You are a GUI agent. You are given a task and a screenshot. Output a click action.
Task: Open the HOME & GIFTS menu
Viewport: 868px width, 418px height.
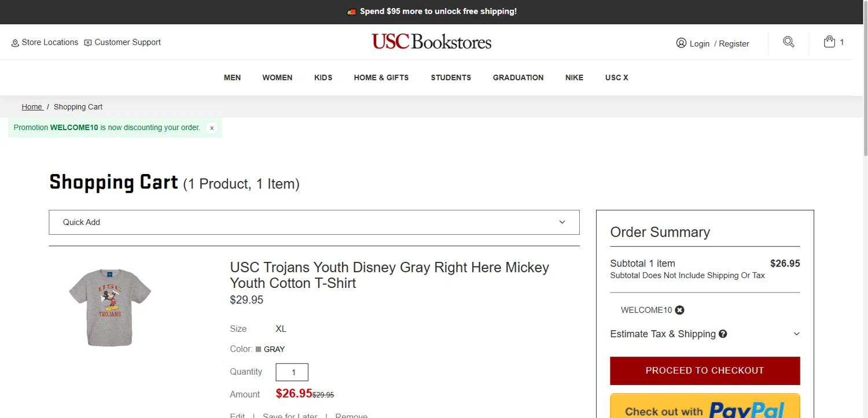pos(381,77)
